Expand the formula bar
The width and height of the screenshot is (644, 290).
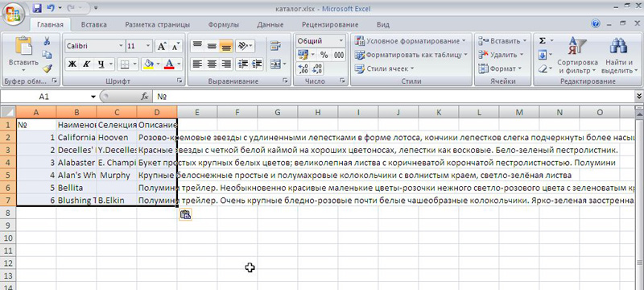click(x=638, y=97)
